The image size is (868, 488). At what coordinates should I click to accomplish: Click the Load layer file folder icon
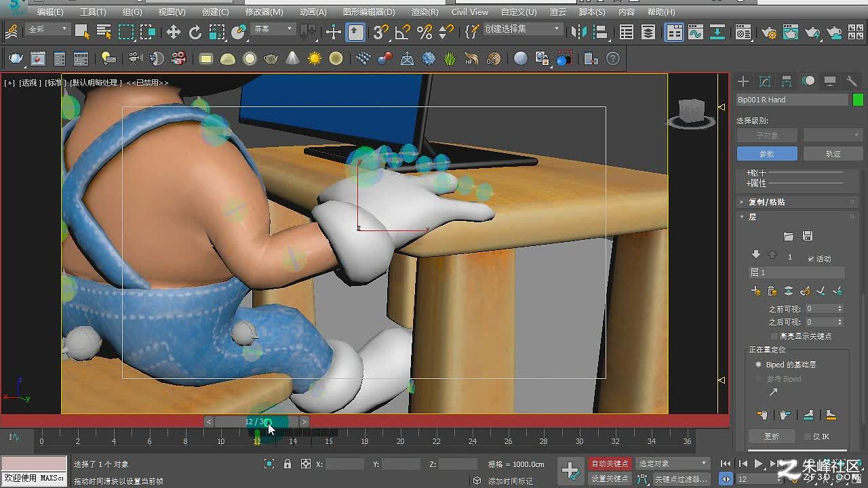788,236
